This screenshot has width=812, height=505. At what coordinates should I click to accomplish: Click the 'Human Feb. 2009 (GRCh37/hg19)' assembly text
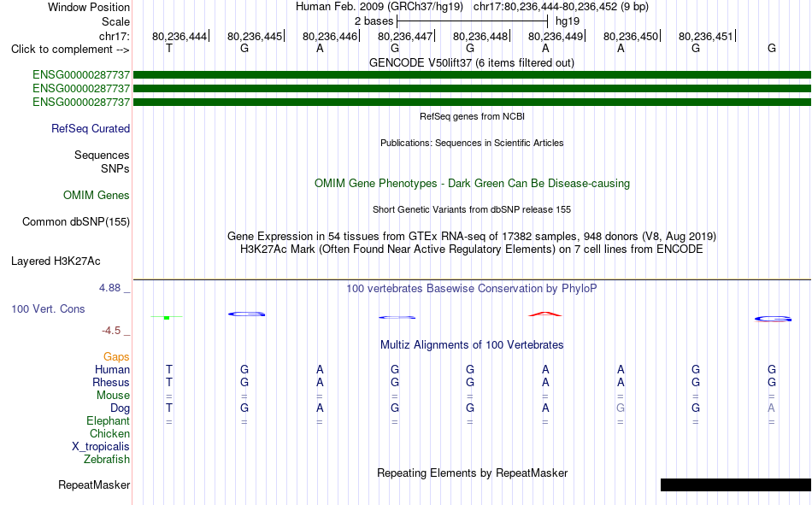pos(380,7)
